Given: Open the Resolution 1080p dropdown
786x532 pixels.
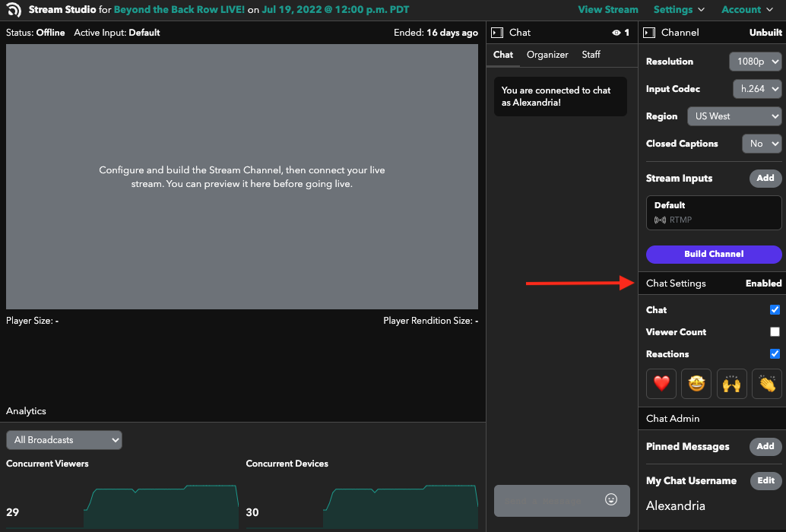Looking at the screenshot, I should [x=756, y=62].
